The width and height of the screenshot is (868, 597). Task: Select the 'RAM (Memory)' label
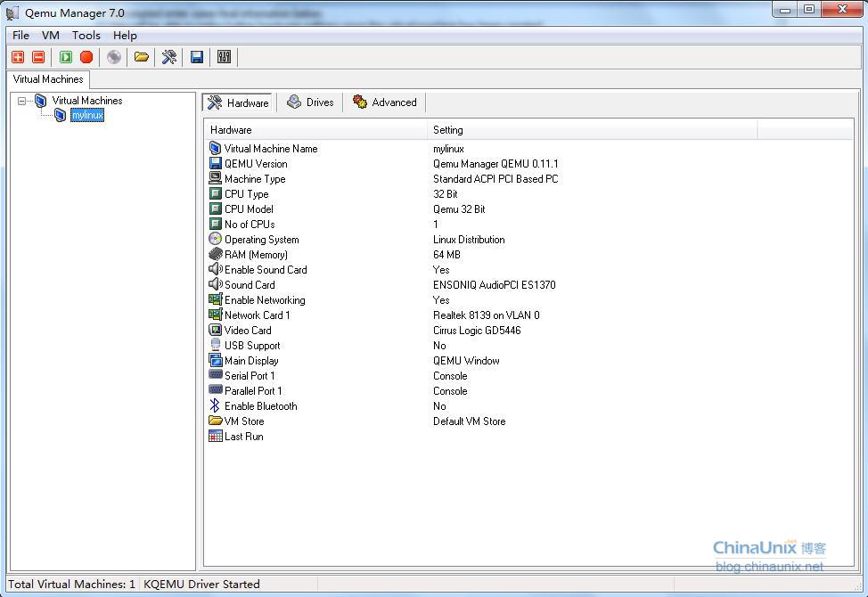(x=256, y=255)
